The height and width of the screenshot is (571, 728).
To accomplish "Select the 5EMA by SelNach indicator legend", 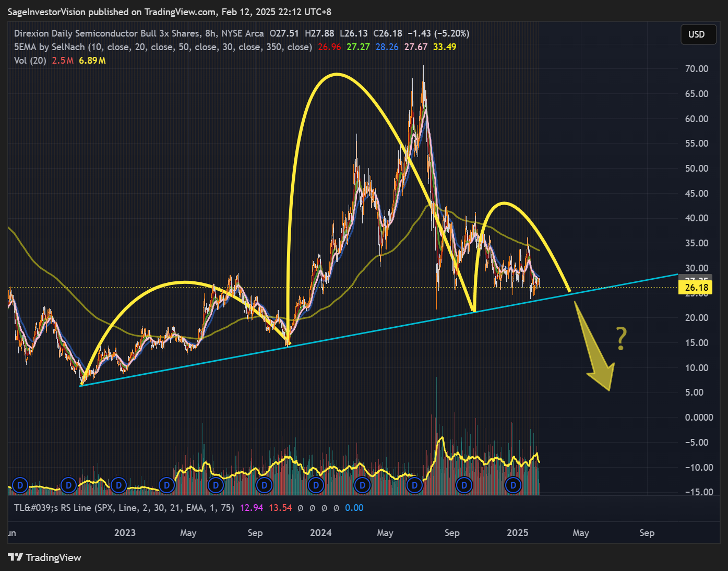I will [x=163, y=47].
